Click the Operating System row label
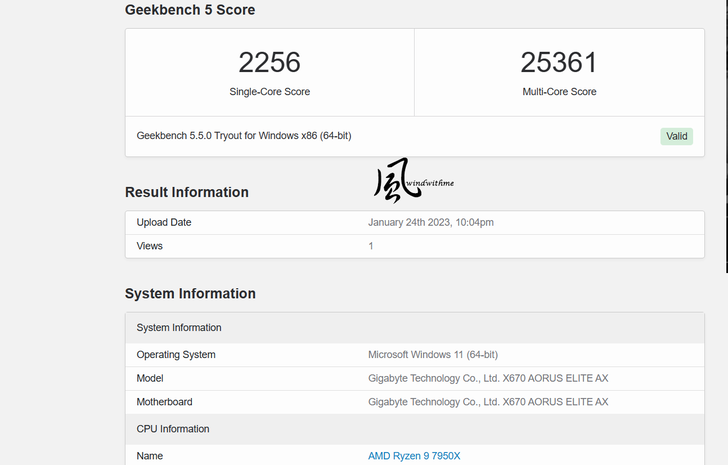 click(176, 355)
